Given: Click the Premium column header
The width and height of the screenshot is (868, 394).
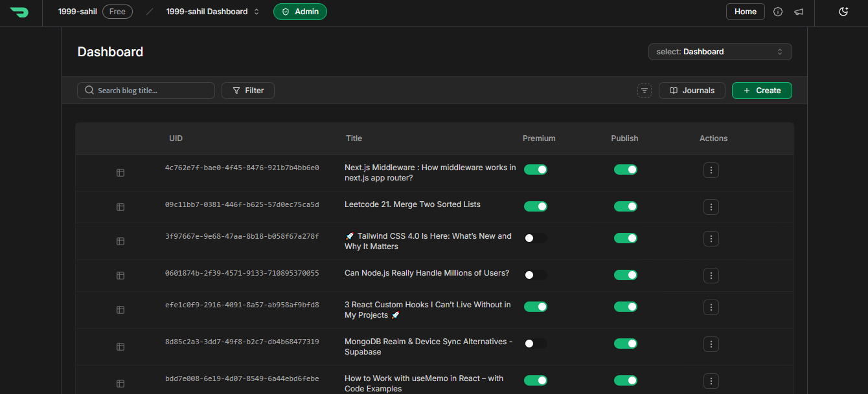Looking at the screenshot, I should 539,138.
